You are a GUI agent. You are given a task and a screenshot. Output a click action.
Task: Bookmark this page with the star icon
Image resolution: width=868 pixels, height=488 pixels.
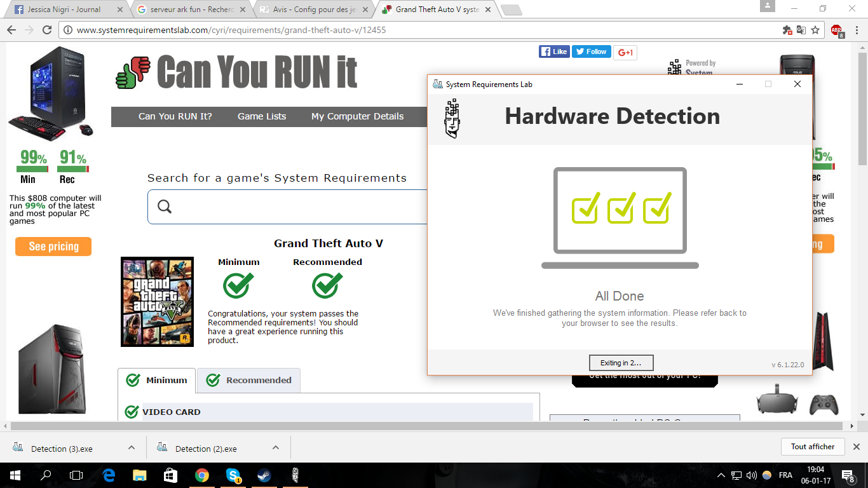pos(815,30)
